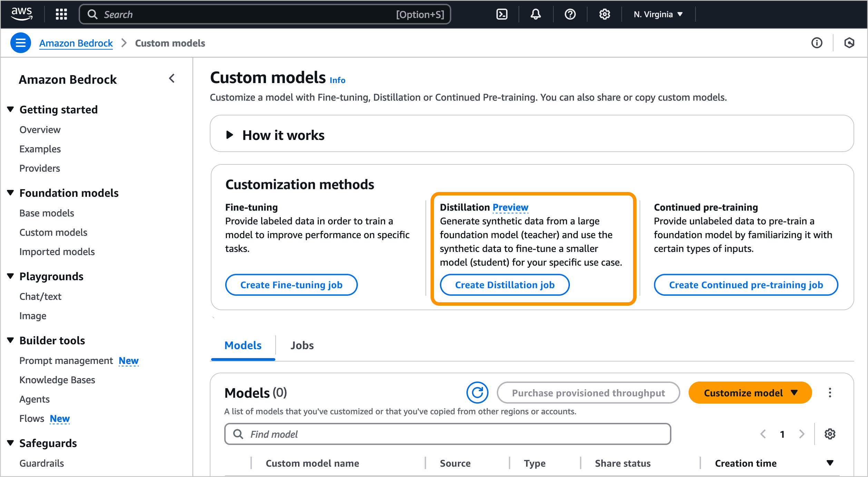Open the Amazon Bedrock breadcrumb link
The image size is (868, 477).
[76, 43]
